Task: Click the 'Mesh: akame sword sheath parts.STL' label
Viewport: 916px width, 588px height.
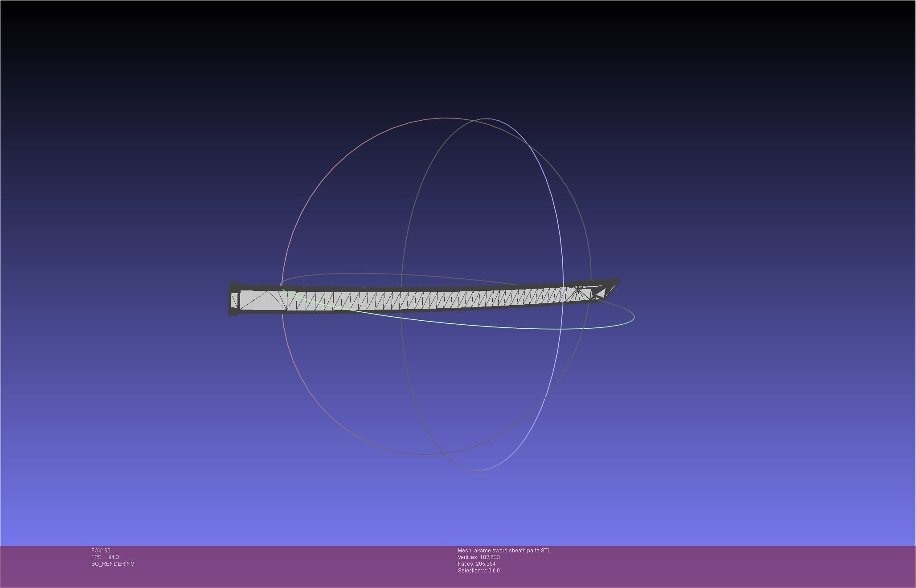Action: tap(504, 551)
